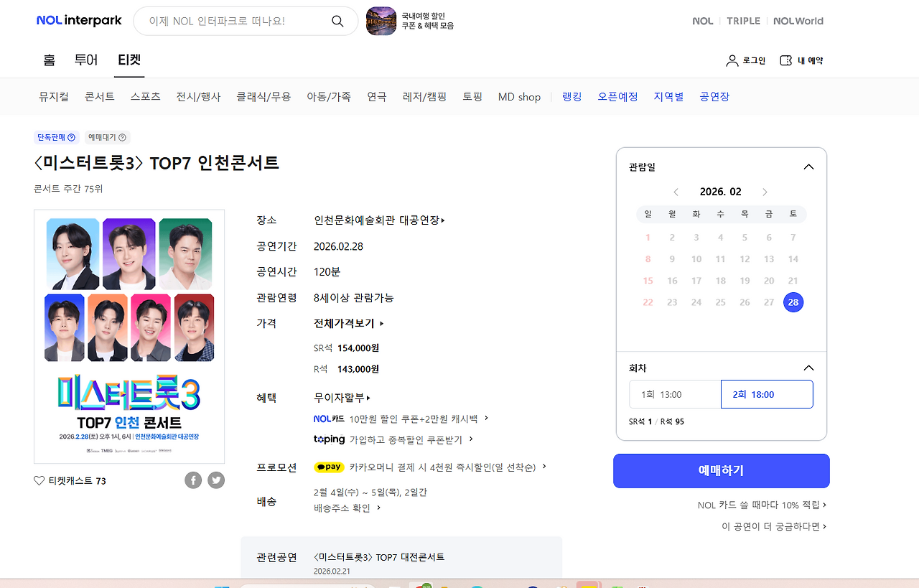
Task: Share on Facebook icon
Action: pyautogui.click(x=193, y=480)
